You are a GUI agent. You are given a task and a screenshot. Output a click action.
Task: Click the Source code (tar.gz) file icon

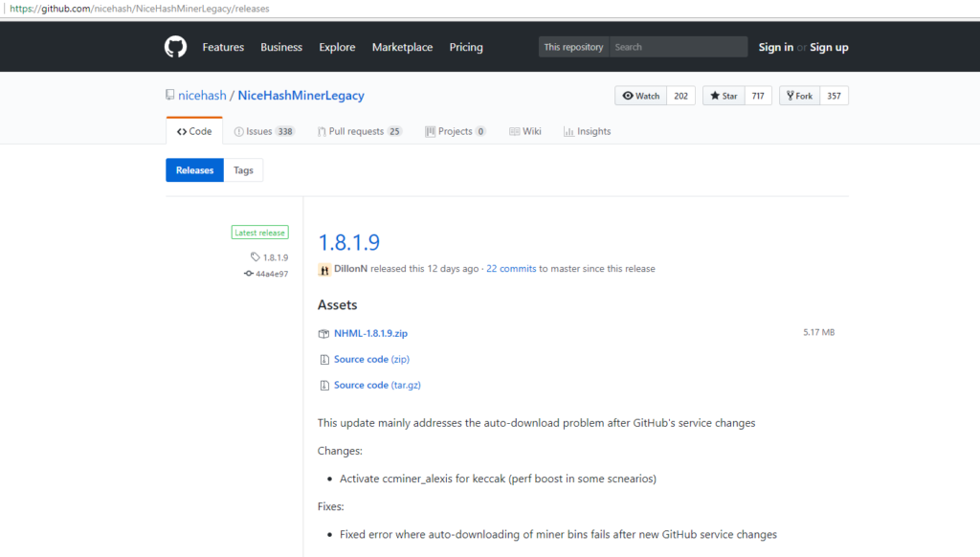click(x=323, y=385)
